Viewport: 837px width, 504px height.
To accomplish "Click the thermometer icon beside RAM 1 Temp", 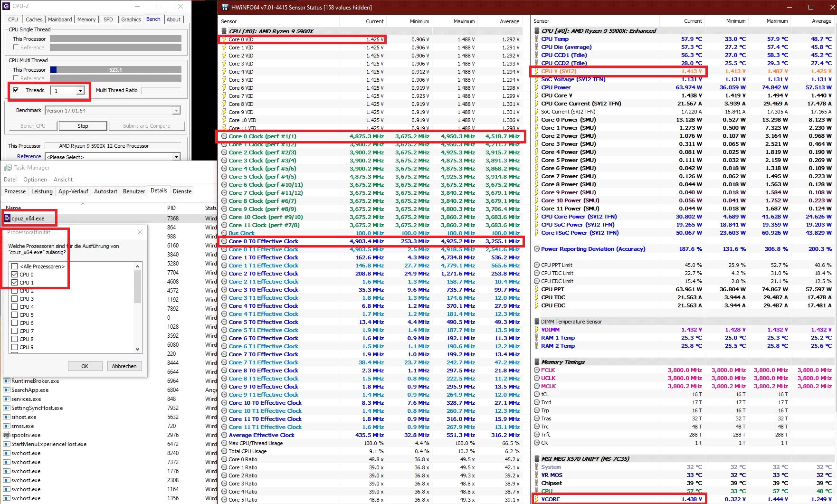I will click(x=537, y=338).
